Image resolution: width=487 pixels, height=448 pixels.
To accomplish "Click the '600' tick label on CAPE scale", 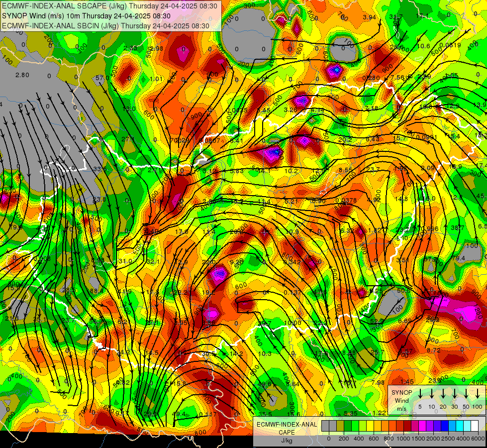I will [x=374, y=439].
